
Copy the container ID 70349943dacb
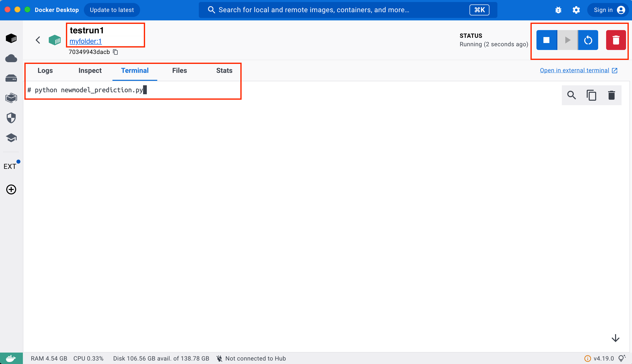click(115, 52)
